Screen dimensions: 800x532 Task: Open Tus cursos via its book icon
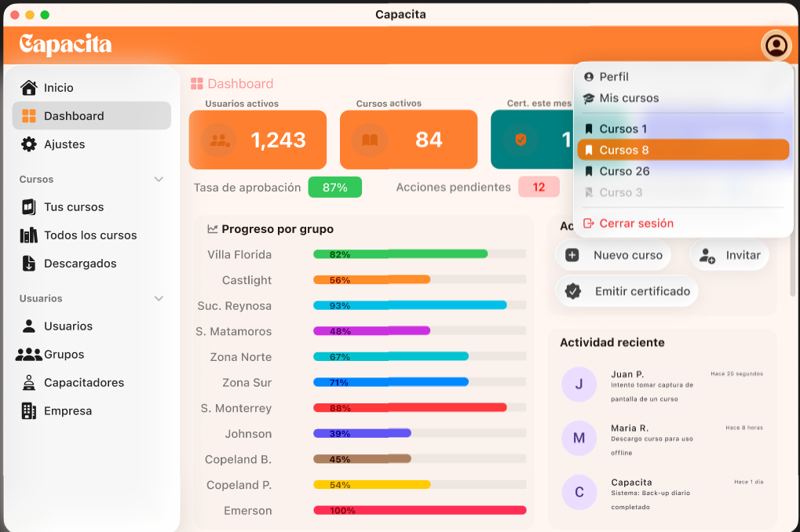(x=29, y=206)
